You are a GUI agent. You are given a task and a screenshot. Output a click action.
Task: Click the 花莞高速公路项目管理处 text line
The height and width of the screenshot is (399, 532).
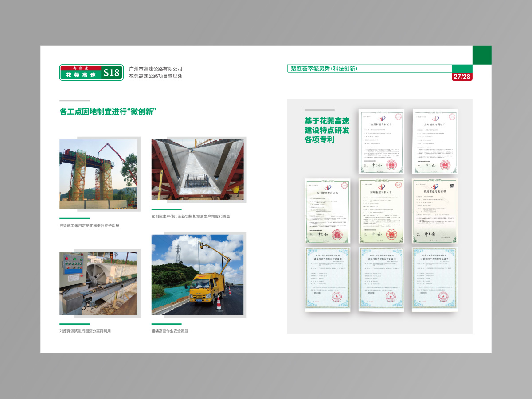156,76
